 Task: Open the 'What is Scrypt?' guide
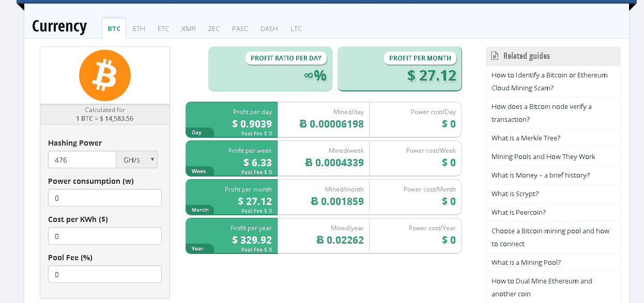(515, 194)
